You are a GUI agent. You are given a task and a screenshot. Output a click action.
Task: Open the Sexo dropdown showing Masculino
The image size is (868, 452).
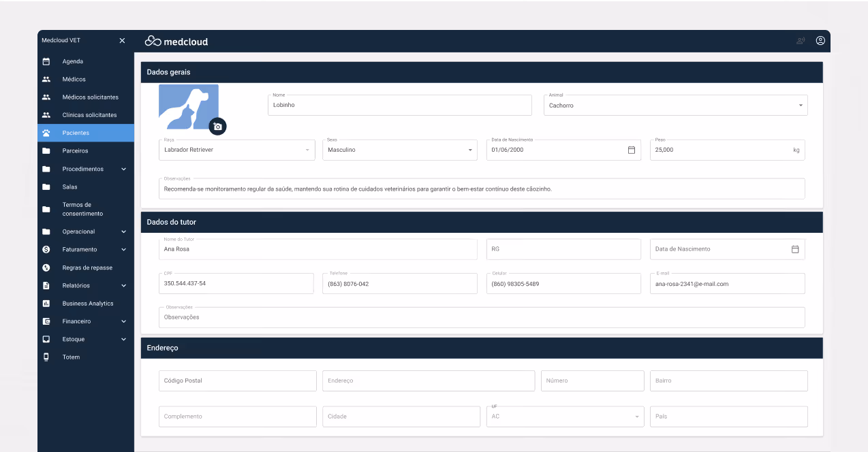coord(400,150)
